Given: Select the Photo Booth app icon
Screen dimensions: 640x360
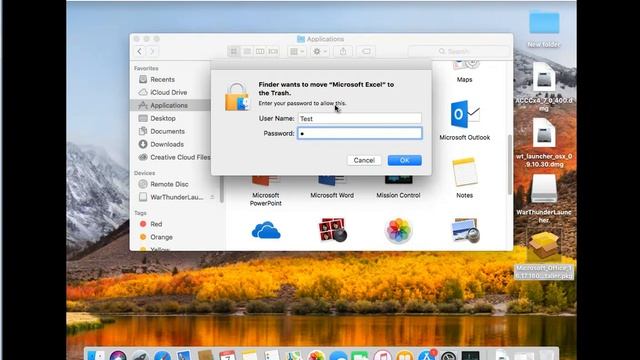Looking at the screenshot, I should [x=332, y=231].
